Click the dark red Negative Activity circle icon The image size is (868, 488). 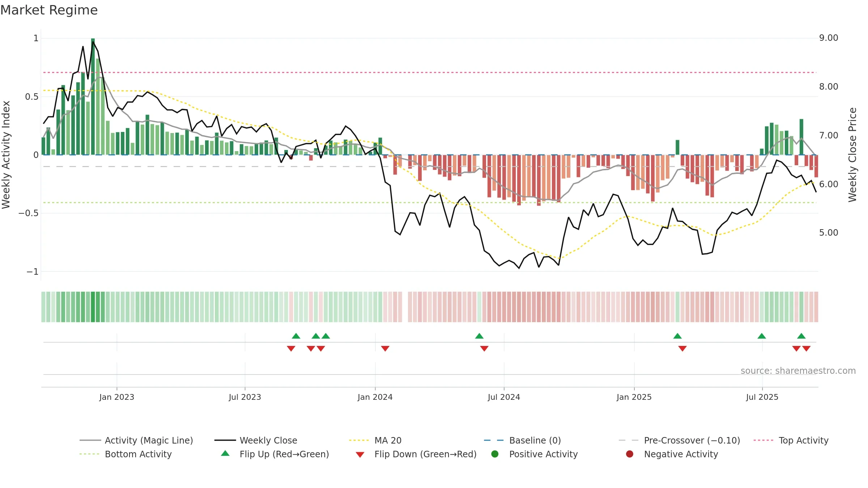coord(630,454)
